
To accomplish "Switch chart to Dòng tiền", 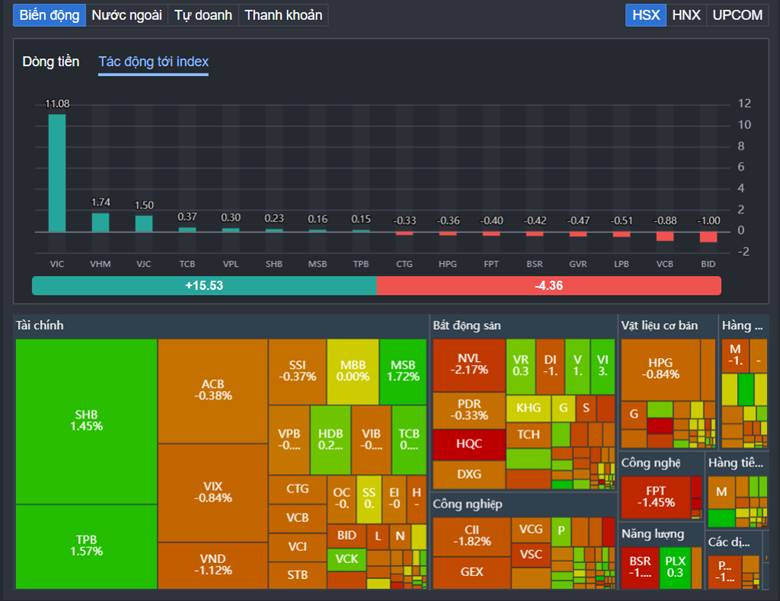I will pos(51,61).
